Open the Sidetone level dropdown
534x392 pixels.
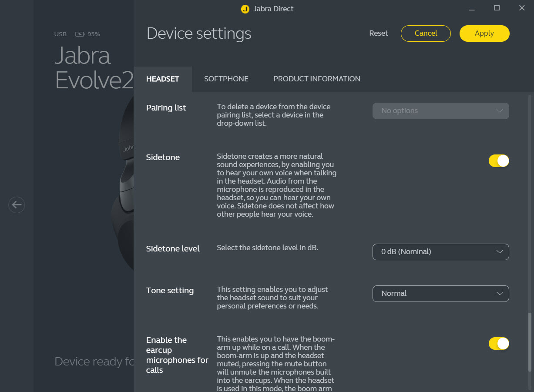pos(441,252)
